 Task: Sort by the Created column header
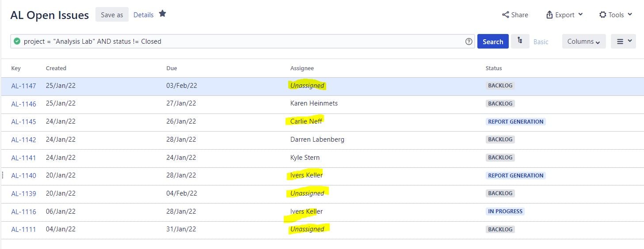pyautogui.click(x=56, y=68)
